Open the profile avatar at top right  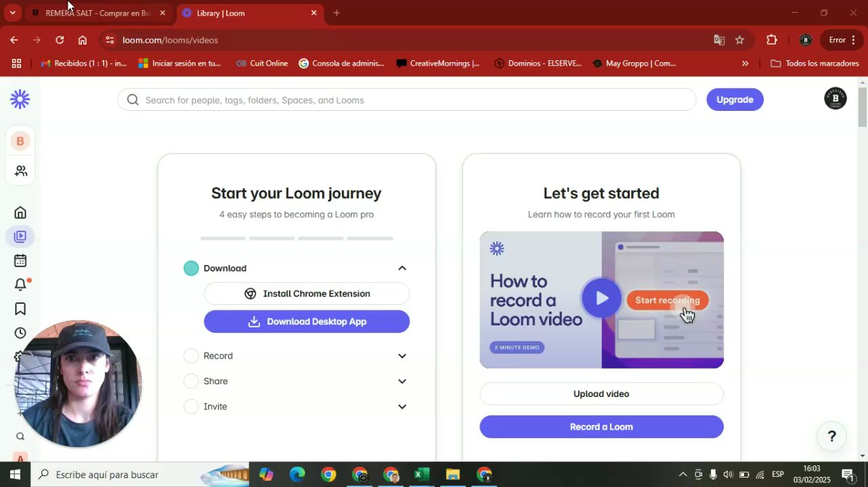(x=835, y=99)
